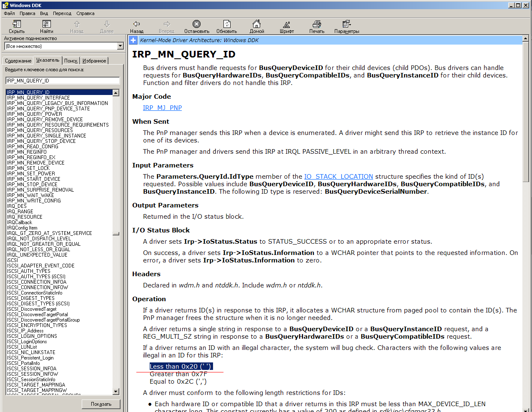532x412 pixels.
Task: Select ISCSI_ADAPTER_EVENT_CODE index entry
Action: (41, 266)
